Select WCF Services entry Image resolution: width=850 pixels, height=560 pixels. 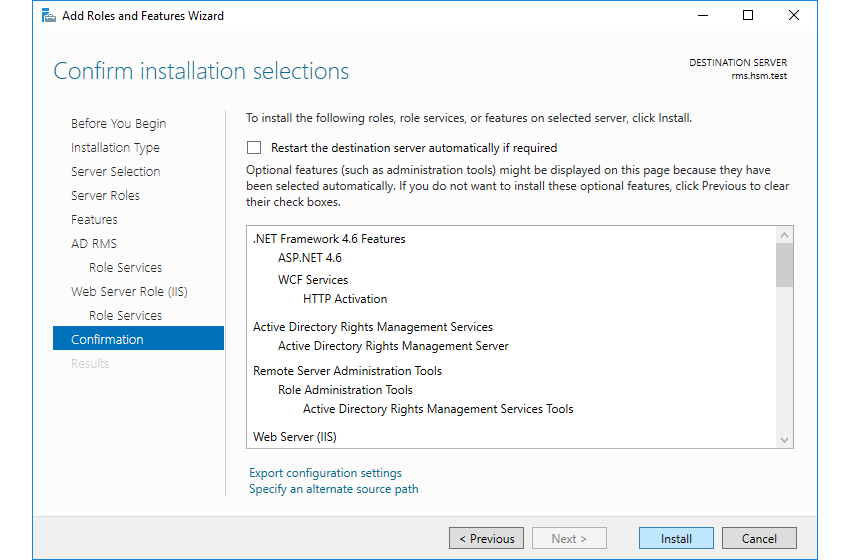(x=313, y=280)
